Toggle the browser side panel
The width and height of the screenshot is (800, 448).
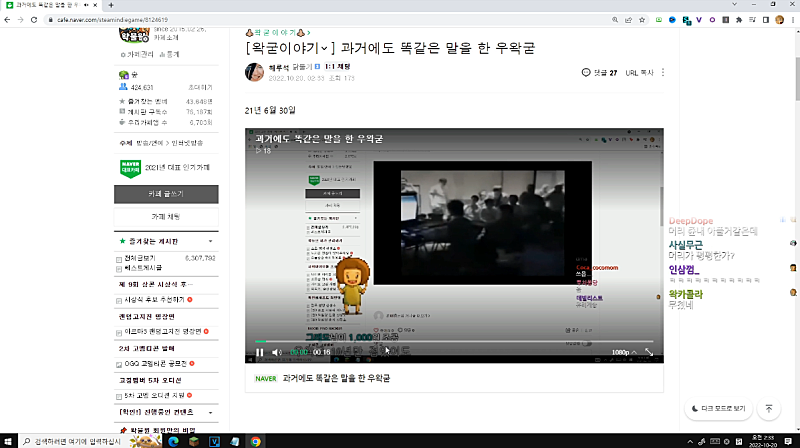coord(766,20)
